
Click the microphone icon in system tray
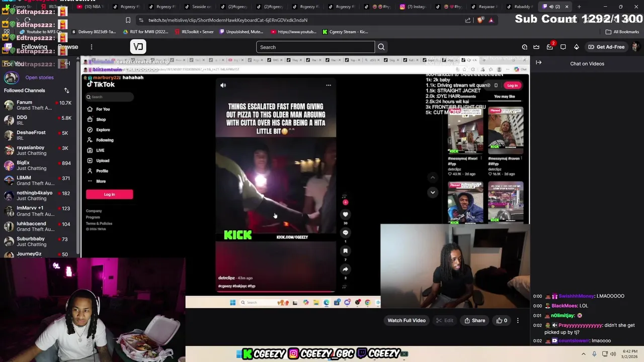tap(594, 354)
